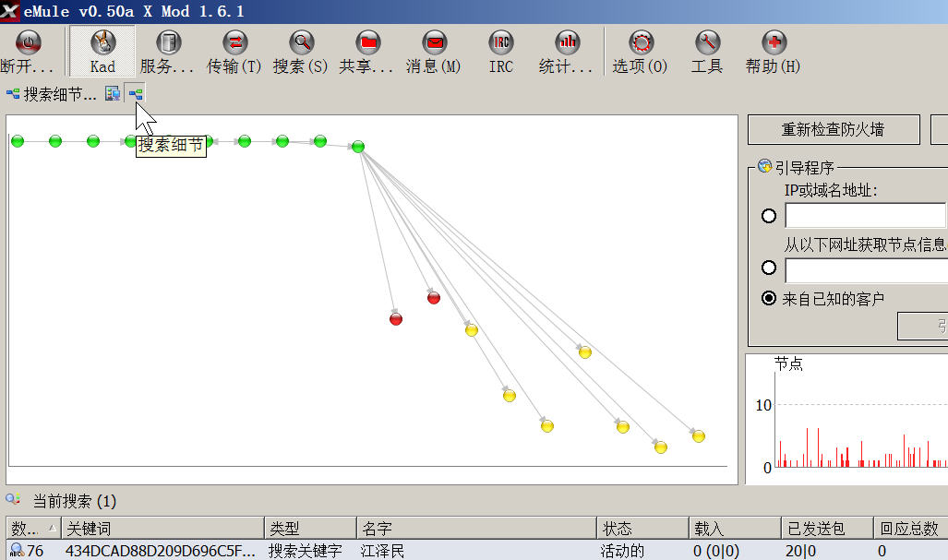This screenshot has height=560, width=948.
Task: Sort by the 回应总数 column header
Action: tap(911, 529)
